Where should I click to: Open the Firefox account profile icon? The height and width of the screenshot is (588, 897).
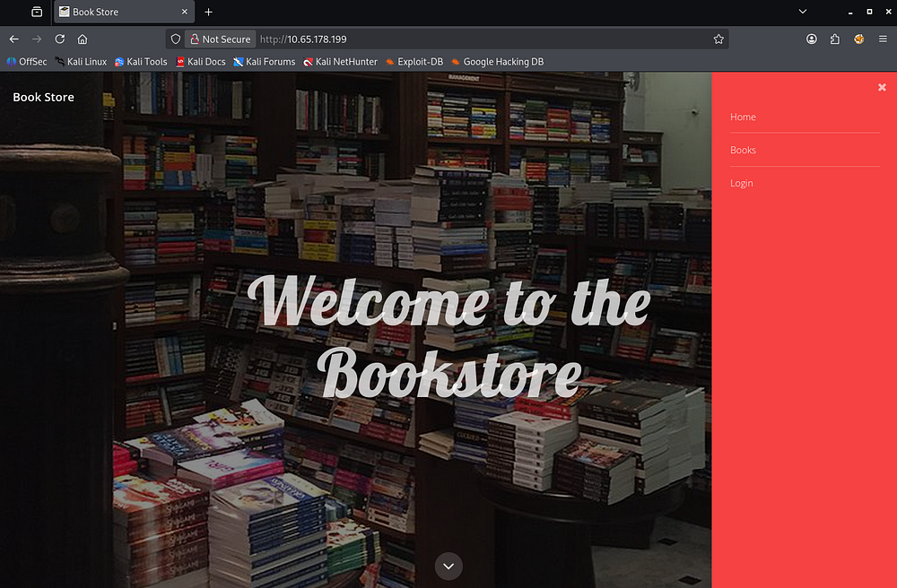(x=812, y=39)
